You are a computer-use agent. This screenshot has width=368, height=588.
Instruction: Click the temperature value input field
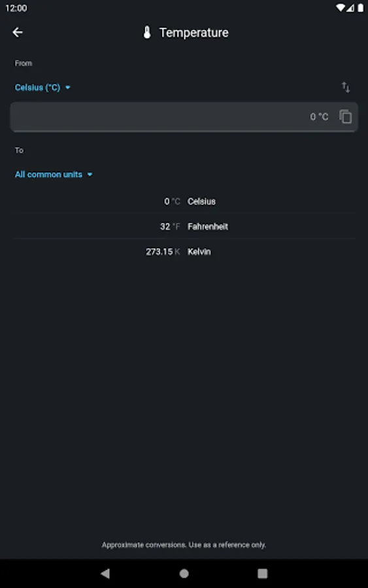tap(184, 117)
